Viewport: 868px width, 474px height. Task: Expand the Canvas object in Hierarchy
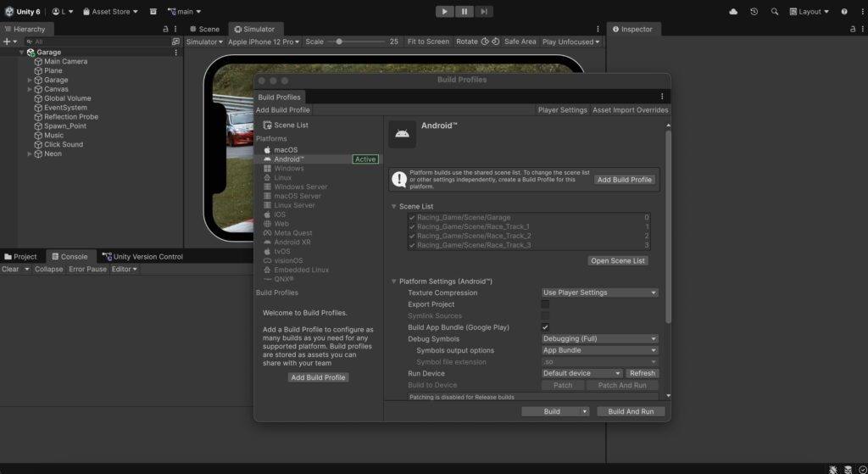pos(30,89)
